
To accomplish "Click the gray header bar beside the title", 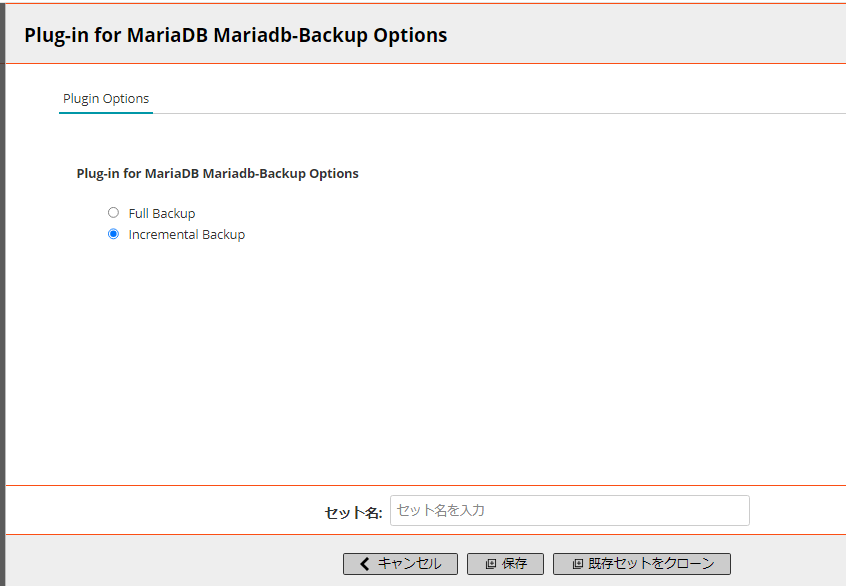I will tap(647, 34).
